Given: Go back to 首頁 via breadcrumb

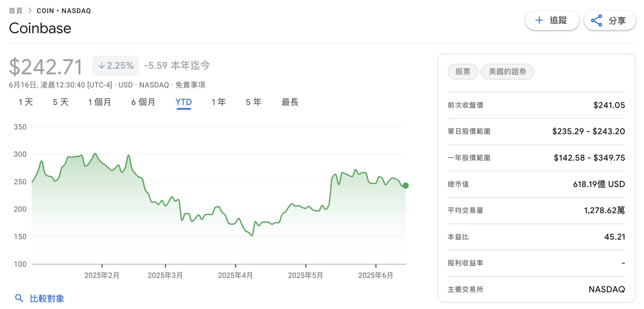Looking at the screenshot, I should 16,11.
